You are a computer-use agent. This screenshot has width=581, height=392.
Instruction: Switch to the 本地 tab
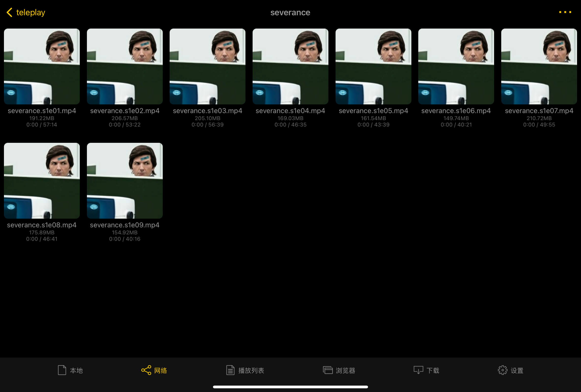tap(70, 370)
